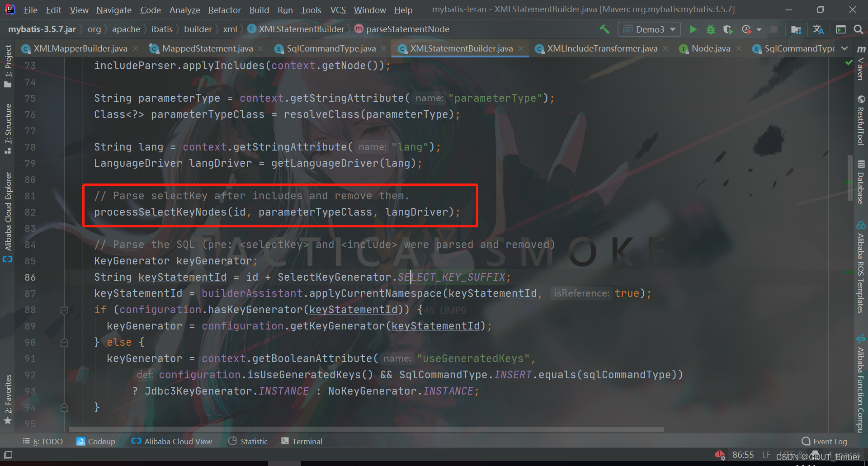Open the Analyze menu

point(184,10)
